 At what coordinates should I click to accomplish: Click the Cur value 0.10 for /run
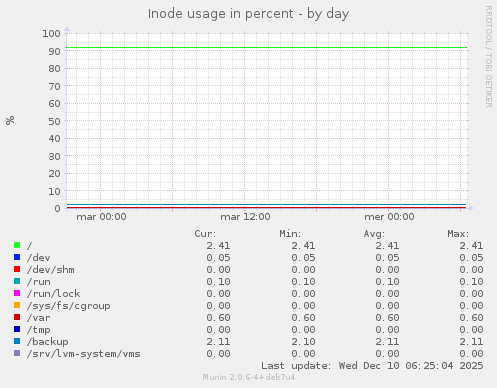(218, 282)
